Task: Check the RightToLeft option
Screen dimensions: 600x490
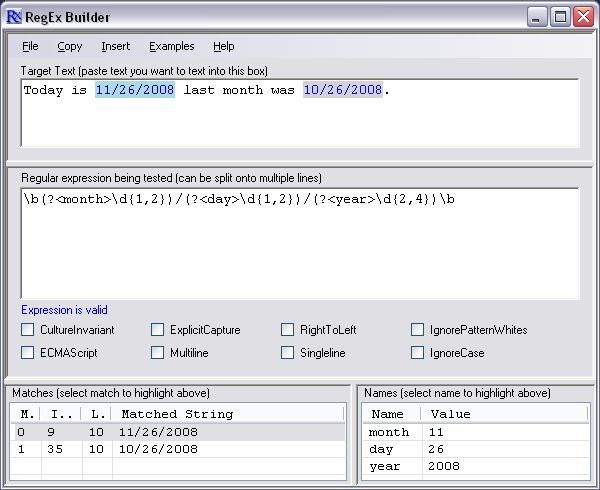Action: (x=288, y=330)
